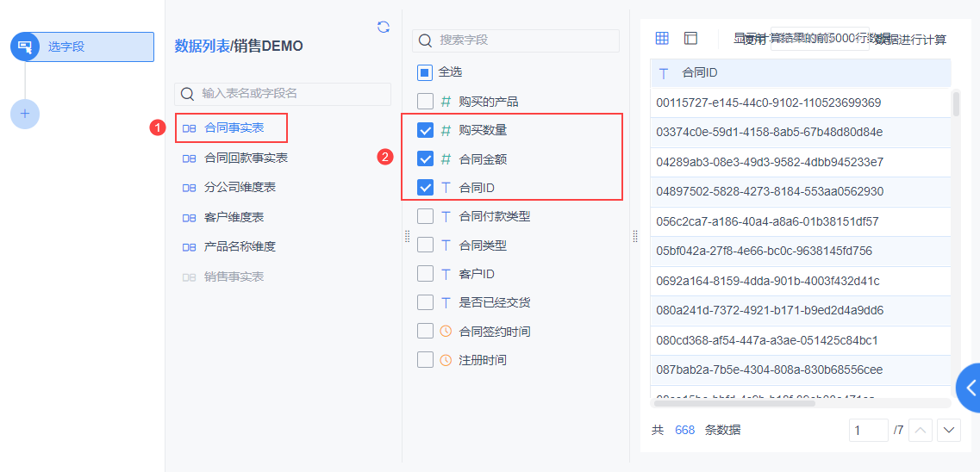
Task: Click the drag handle before preview panel
Action: click(x=635, y=236)
